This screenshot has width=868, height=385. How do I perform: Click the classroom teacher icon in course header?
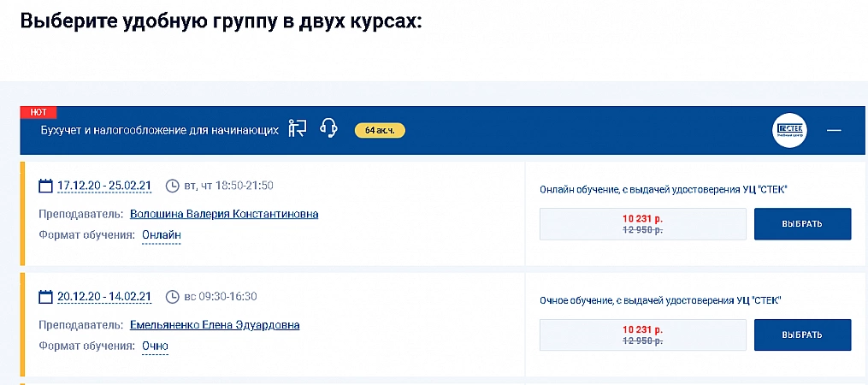click(297, 129)
